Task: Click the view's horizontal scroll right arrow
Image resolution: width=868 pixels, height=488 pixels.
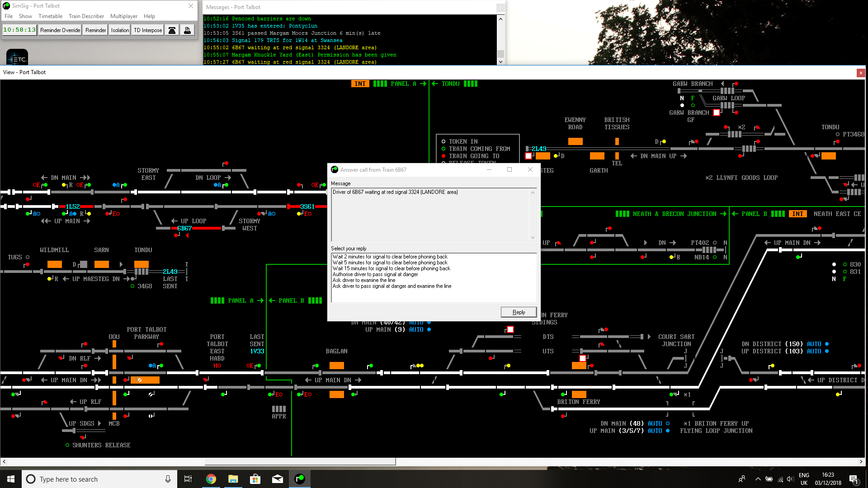Action: 861,462
